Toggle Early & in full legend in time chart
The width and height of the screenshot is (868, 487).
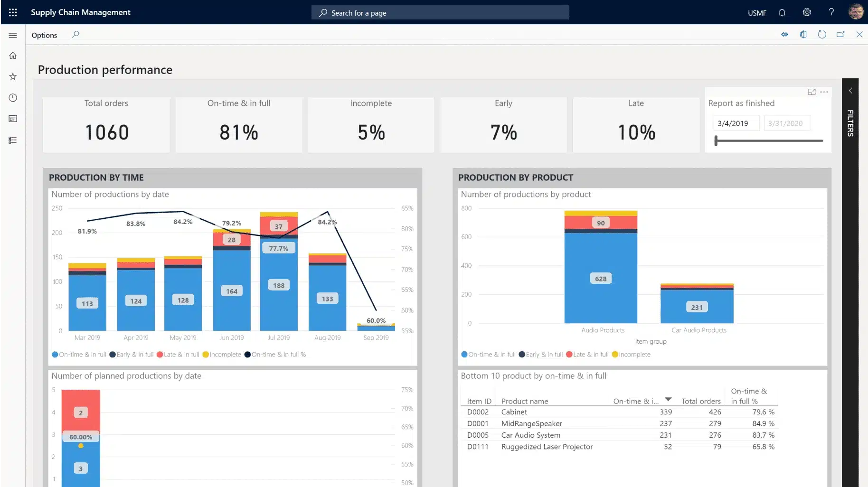[132, 355]
